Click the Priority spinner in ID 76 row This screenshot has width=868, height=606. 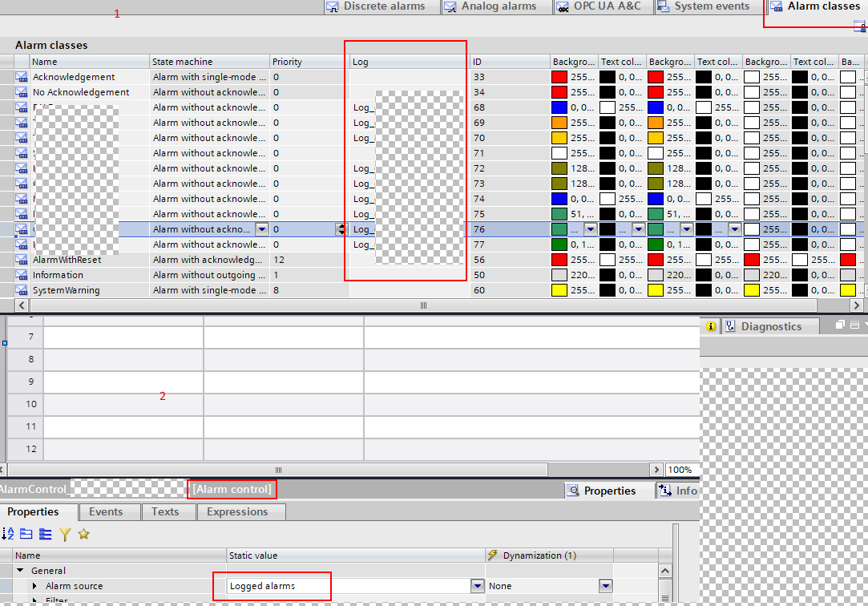pos(341,229)
